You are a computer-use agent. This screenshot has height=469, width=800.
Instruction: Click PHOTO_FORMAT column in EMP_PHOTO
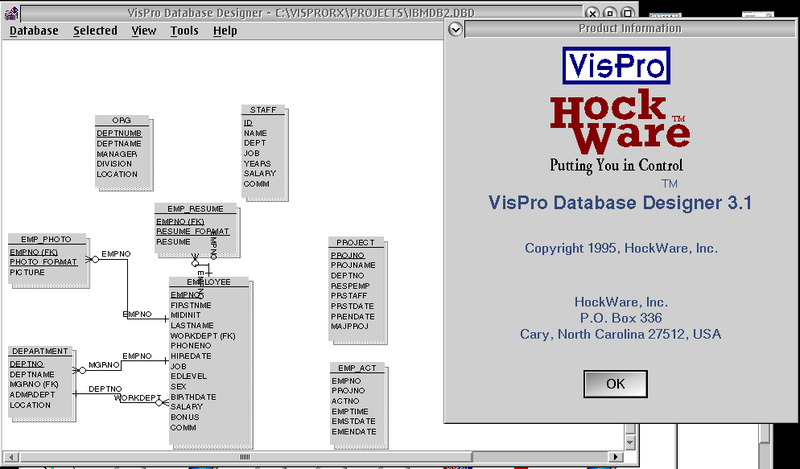[x=43, y=262]
